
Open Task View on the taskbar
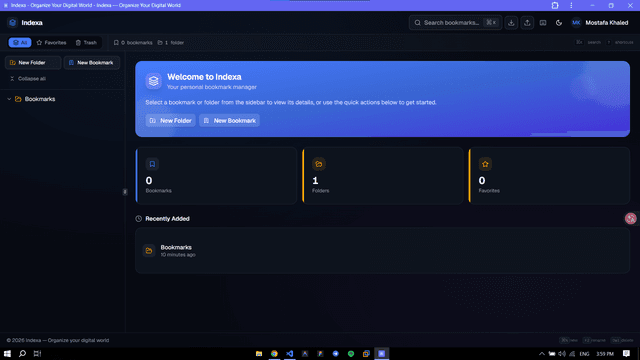37,353
